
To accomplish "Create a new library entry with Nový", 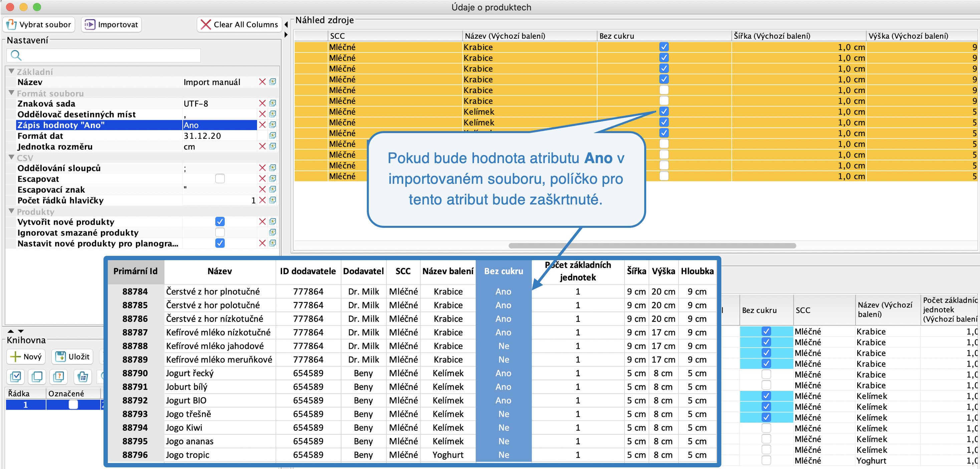I will point(26,357).
